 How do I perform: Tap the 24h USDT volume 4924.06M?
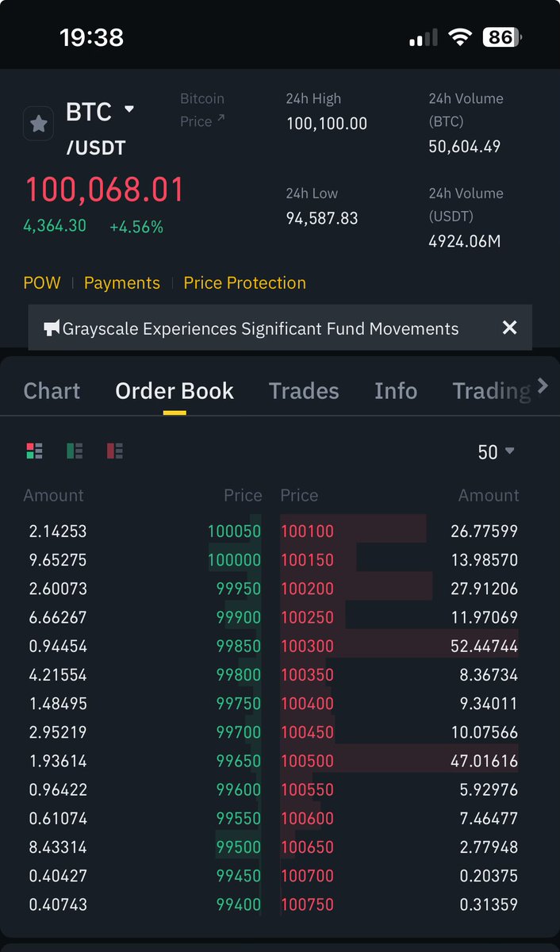[x=465, y=241]
